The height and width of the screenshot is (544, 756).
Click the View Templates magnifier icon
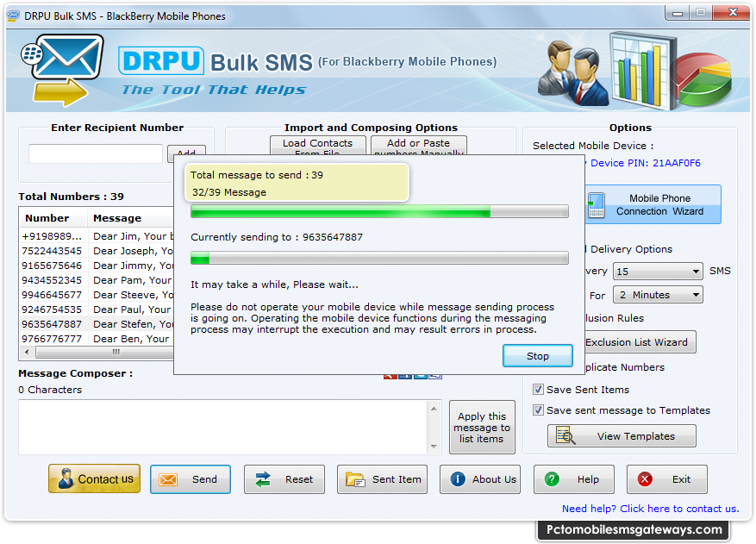pos(565,435)
